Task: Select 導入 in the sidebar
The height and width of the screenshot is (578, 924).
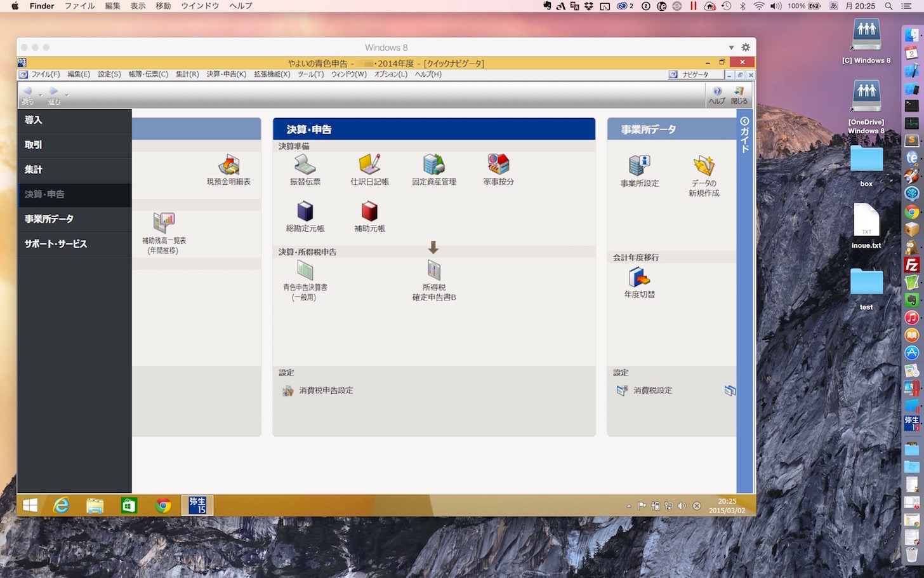Action: click(x=74, y=120)
